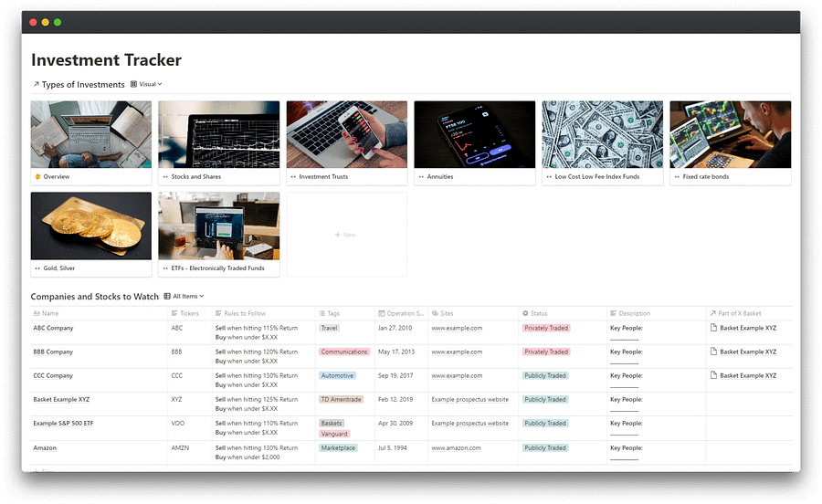
Task: Click the Vanguard tag
Action: click(x=334, y=434)
